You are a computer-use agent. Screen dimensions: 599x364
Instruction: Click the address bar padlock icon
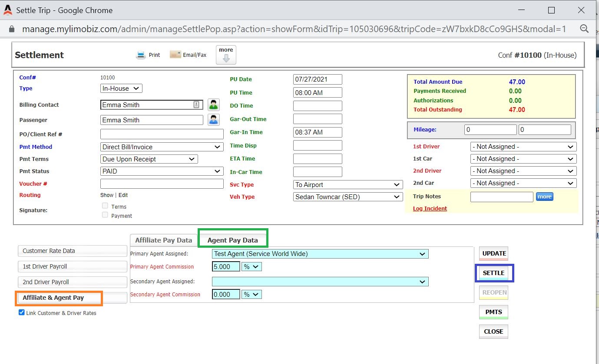pyautogui.click(x=12, y=29)
